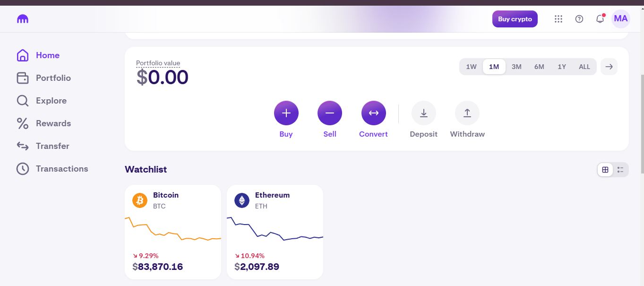644x286 pixels.
Task: Expand portfolio chart with arrow button
Action: coord(609,67)
